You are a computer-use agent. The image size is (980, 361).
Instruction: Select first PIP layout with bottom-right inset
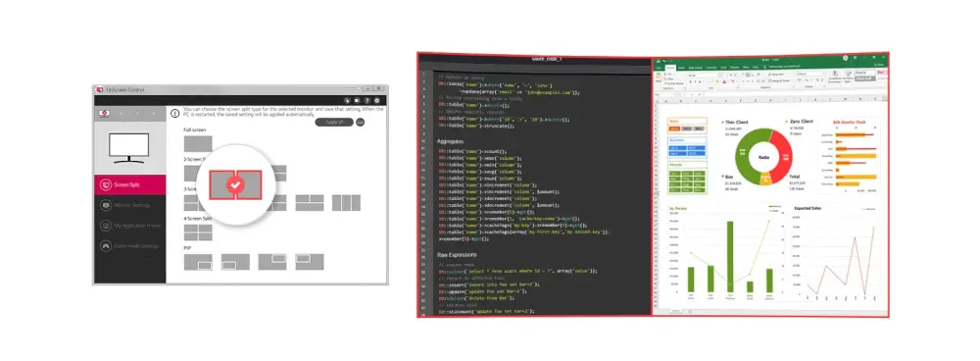coord(198,262)
